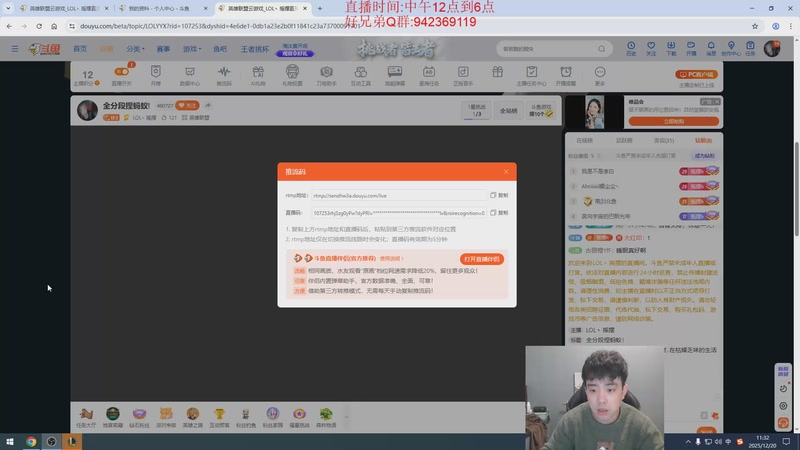The width and height of the screenshot is (800, 450).
Task: Click the share arrow beside follow button
Action: point(208,106)
